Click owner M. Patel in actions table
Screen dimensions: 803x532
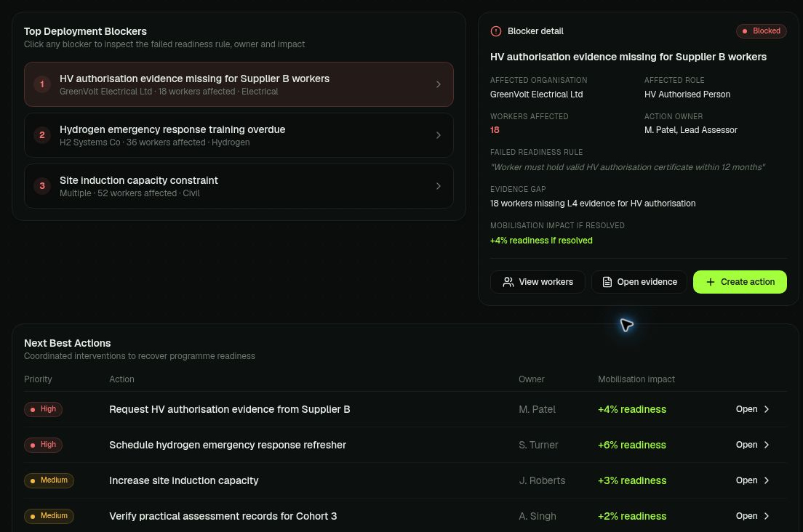(x=538, y=409)
